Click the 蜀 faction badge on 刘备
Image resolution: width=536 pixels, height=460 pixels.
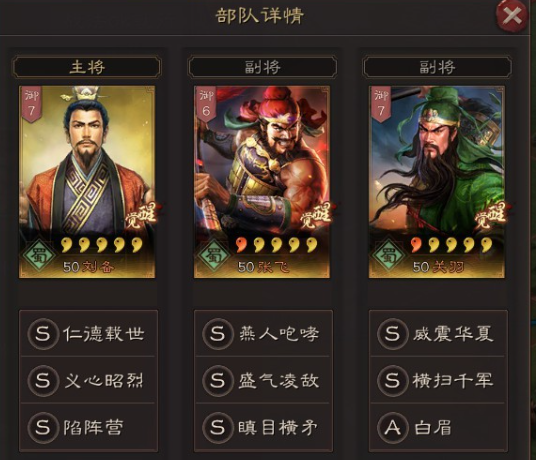39,255
